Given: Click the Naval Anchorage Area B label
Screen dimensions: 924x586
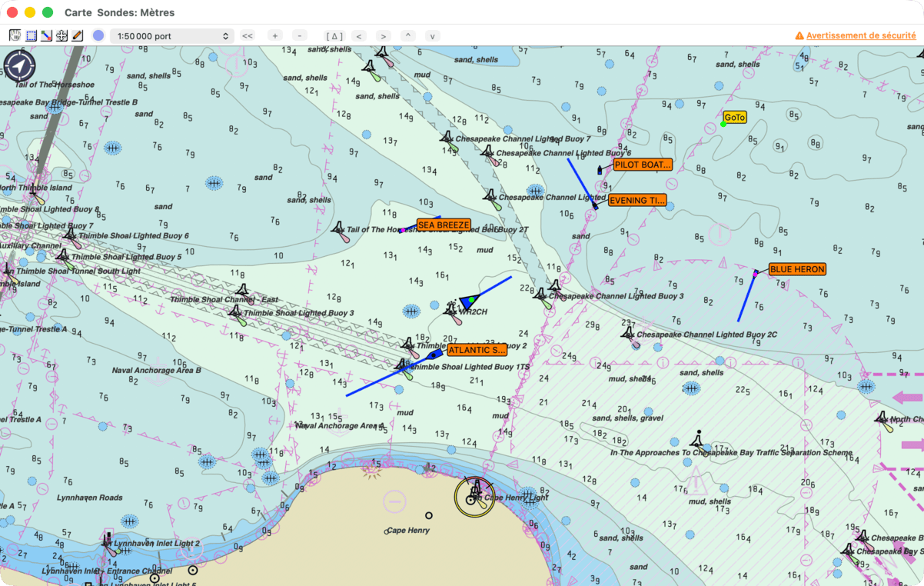Looking at the screenshot, I should click(157, 370).
